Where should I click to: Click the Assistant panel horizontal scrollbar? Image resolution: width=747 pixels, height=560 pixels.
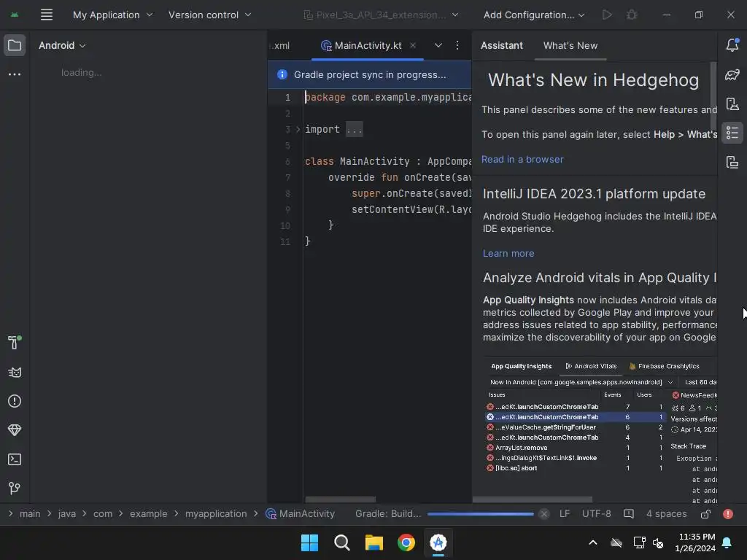click(x=533, y=499)
